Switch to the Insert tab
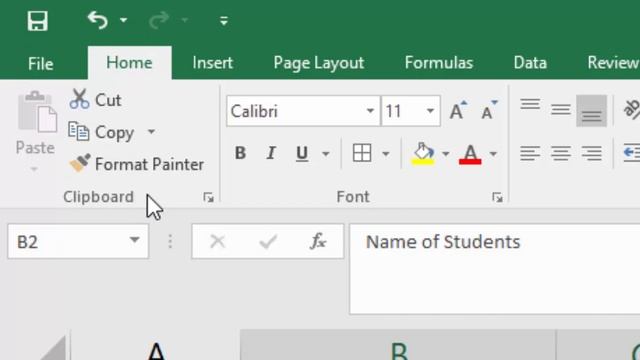Image resolution: width=640 pixels, height=360 pixels. pos(213,63)
